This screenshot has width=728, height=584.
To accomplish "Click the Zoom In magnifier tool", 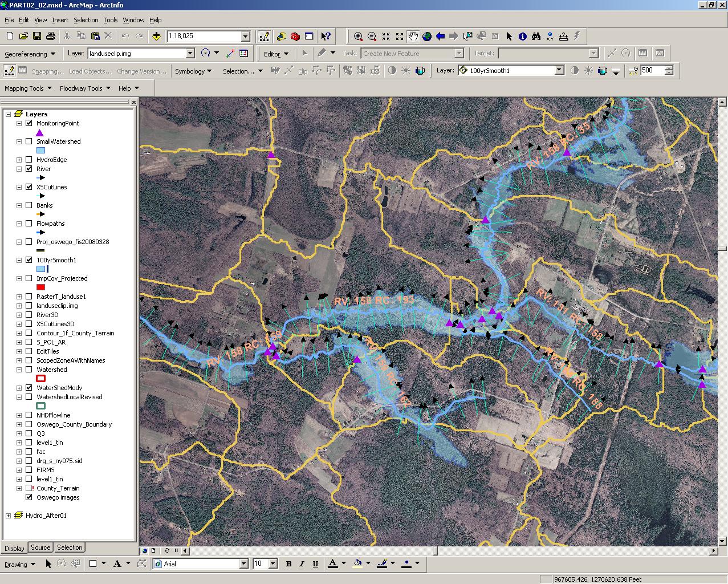I will coord(358,36).
